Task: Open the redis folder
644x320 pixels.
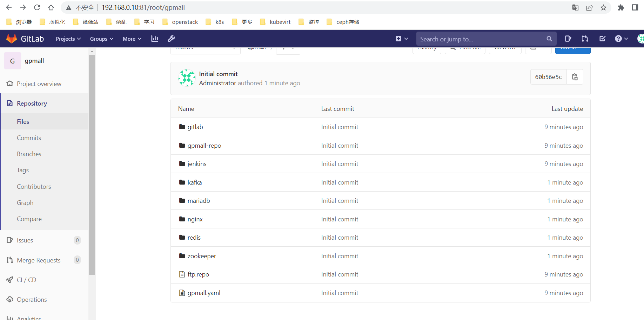Action: tap(194, 238)
